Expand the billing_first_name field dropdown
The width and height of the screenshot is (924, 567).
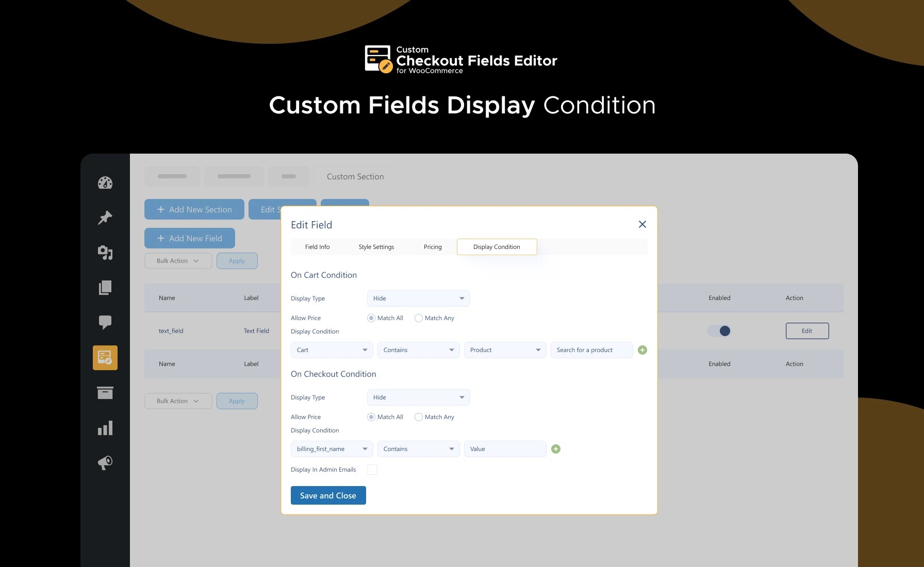(332, 449)
